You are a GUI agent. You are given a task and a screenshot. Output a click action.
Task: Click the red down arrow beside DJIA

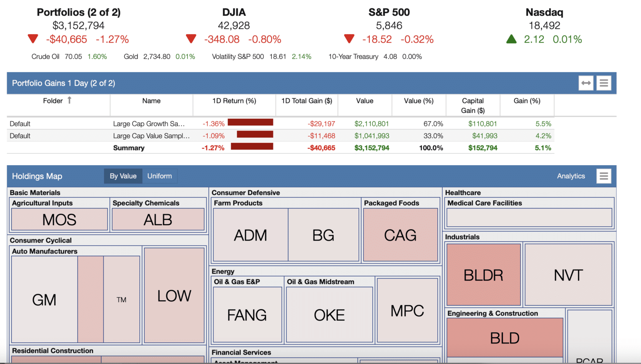click(191, 38)
